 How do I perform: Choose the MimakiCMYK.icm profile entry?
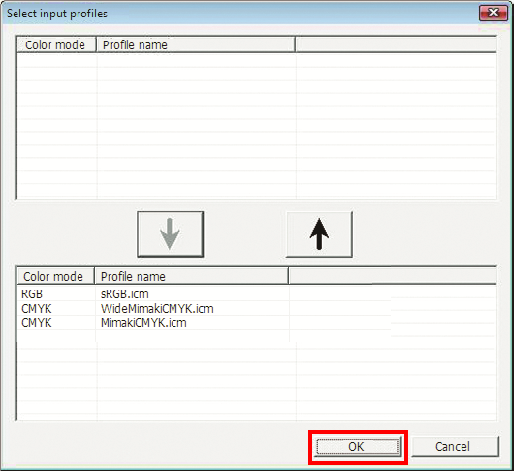[144, 323]
